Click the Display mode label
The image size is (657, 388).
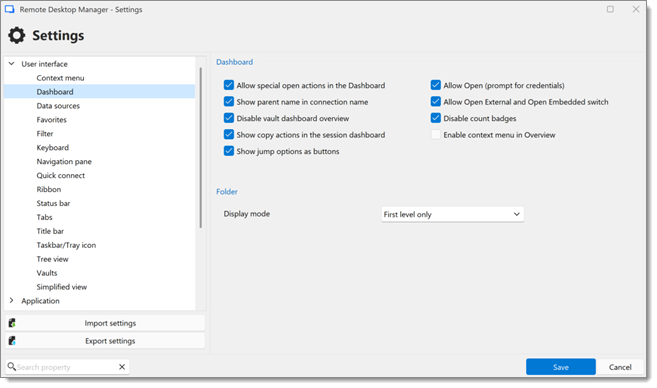click(247, 214)
